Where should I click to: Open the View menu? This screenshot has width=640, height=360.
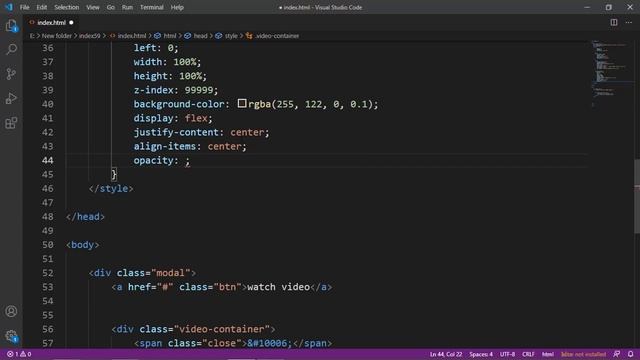click(x=93, y=7)
